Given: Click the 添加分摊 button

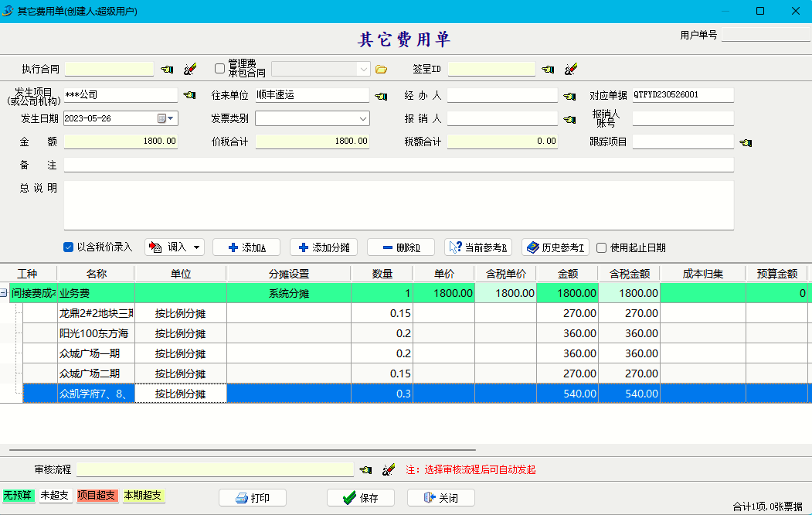Looking at the screenshot, I should 324,247.
